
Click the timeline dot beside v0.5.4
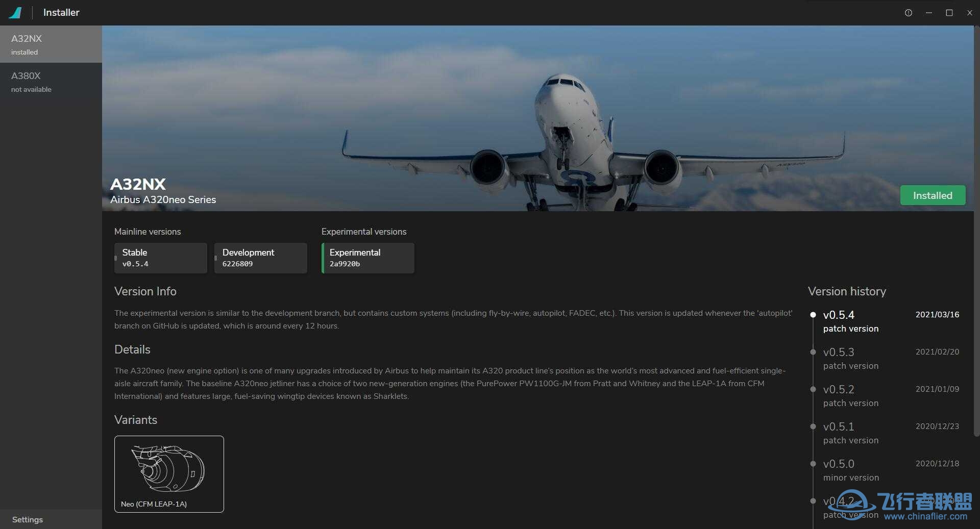(813, 315)
